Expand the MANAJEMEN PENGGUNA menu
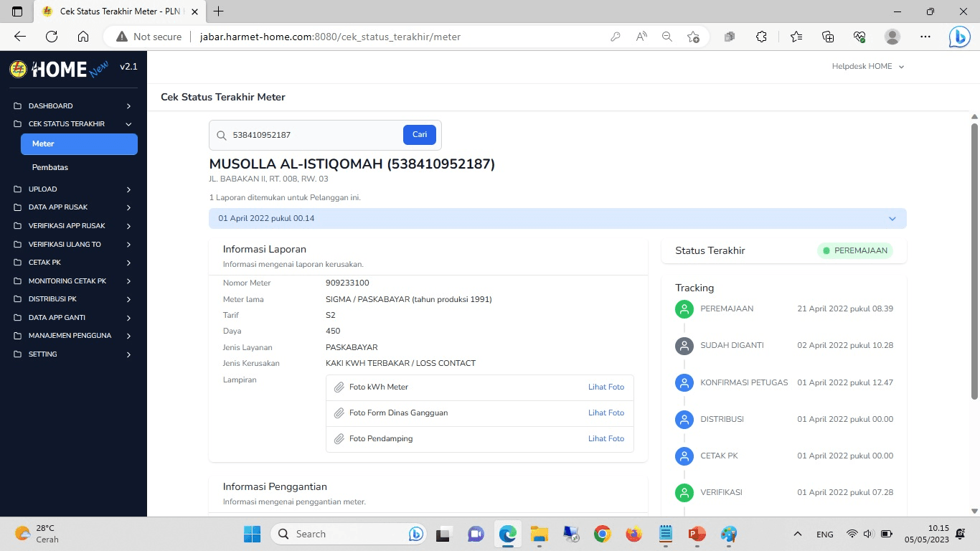980x551 pixels. click(73, 336)
